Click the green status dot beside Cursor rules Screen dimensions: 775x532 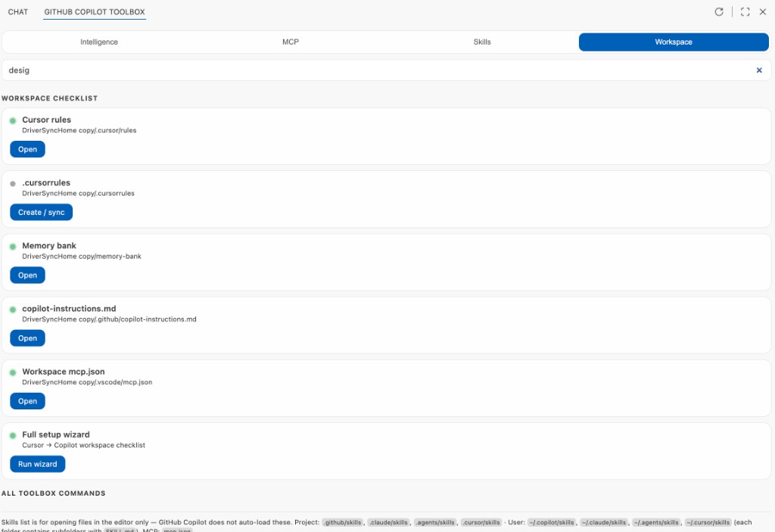(x=11, y=120)
